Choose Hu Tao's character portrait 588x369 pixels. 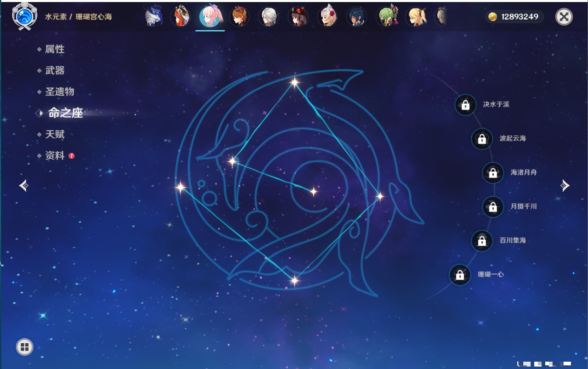coord(298,17)
